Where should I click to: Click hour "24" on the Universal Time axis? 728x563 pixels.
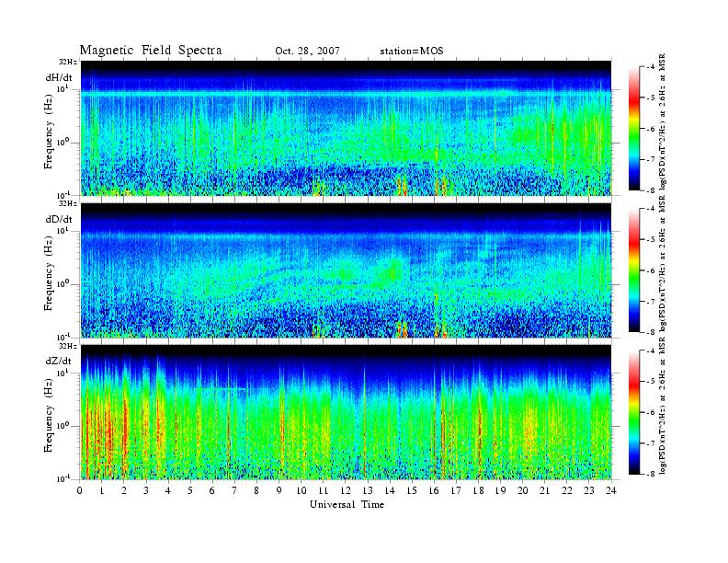click(611, 490)
